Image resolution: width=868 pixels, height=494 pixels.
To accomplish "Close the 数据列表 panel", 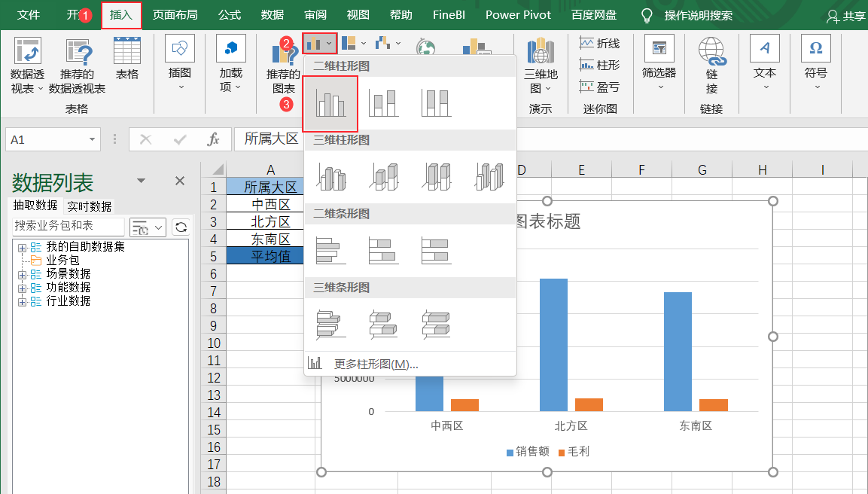I will pyautogui.click(x=180, y=181).
